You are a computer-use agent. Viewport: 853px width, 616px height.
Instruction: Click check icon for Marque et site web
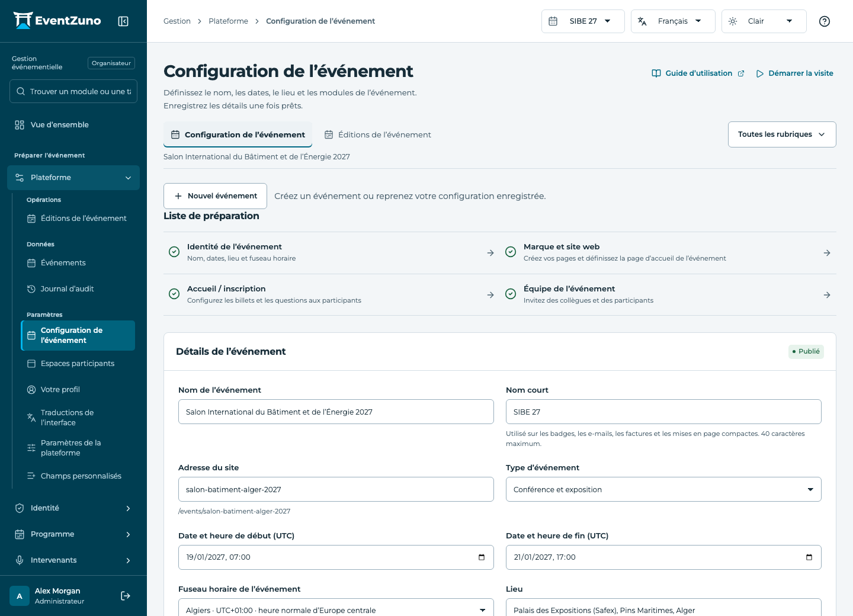pos(511,252)
